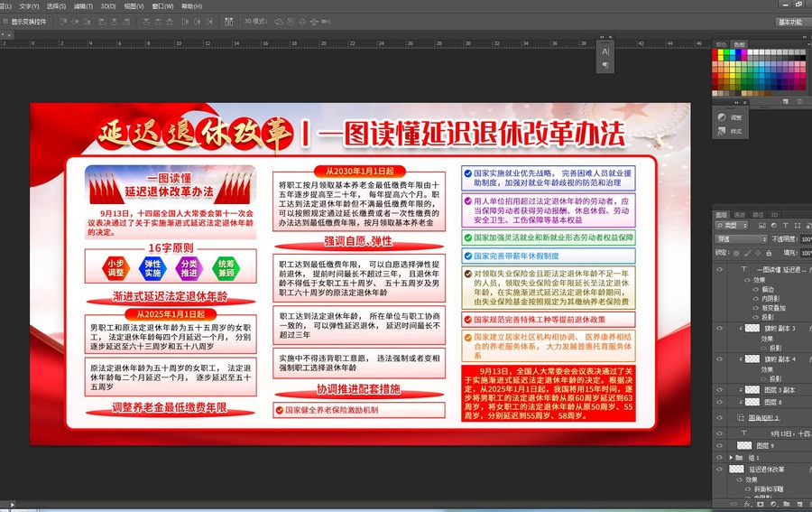Click the align left edges icon
Image resolution: width=812 pixels, height=512 pixels.
102,22
